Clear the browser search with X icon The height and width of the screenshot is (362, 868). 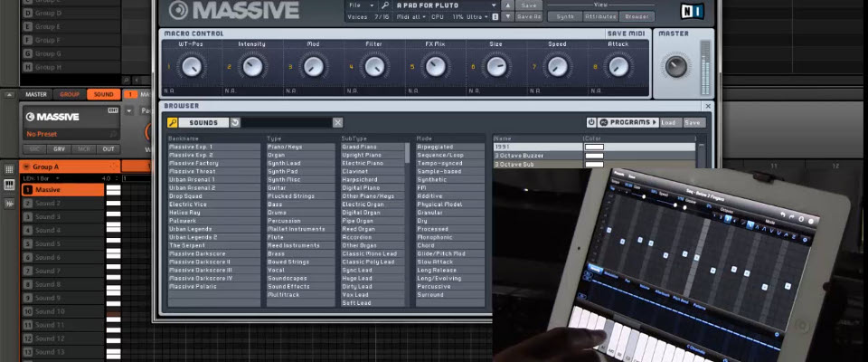tap(337, 122)
